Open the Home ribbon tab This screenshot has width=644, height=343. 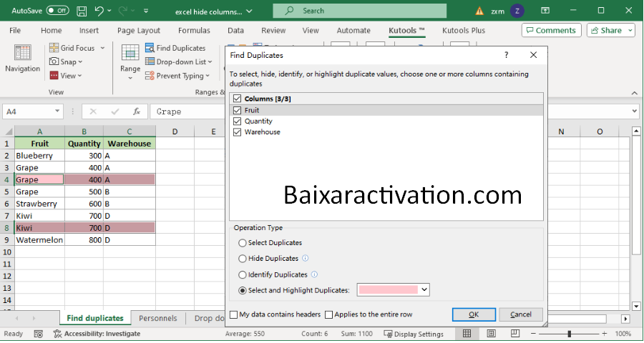52,30
